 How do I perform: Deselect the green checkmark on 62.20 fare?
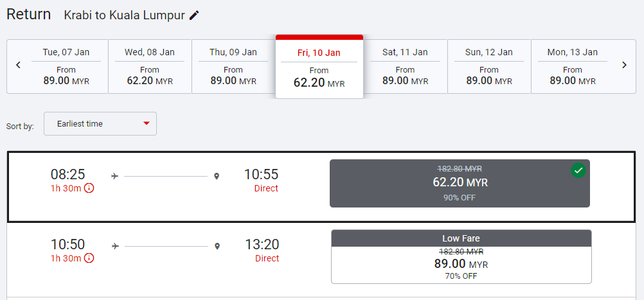[578, 170]
